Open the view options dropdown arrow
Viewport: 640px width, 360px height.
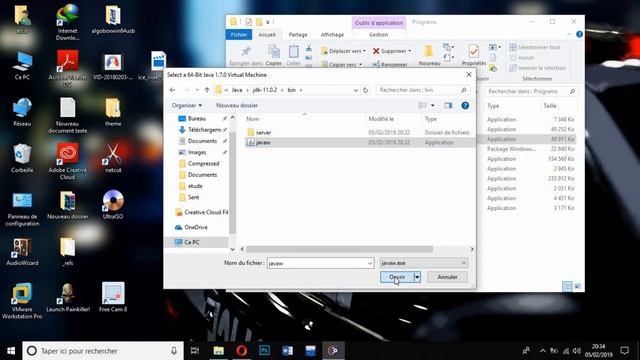[x=433, y=105]
